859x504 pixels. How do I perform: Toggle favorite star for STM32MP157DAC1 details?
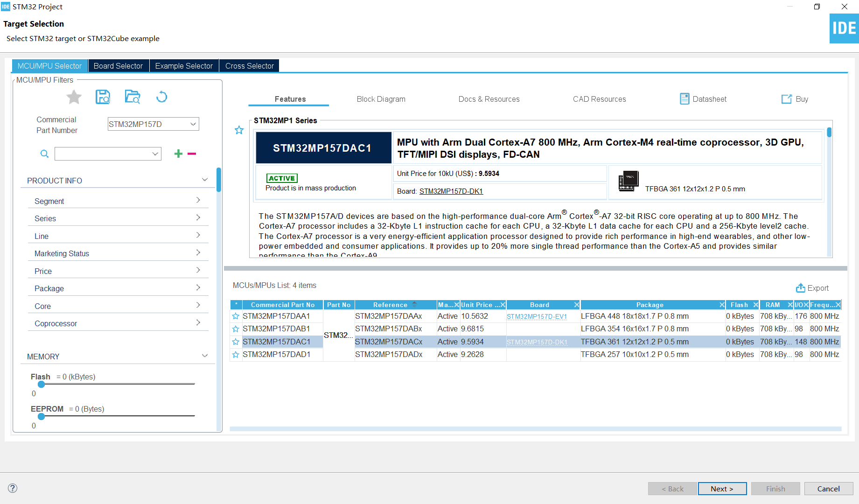coord(239,130)
